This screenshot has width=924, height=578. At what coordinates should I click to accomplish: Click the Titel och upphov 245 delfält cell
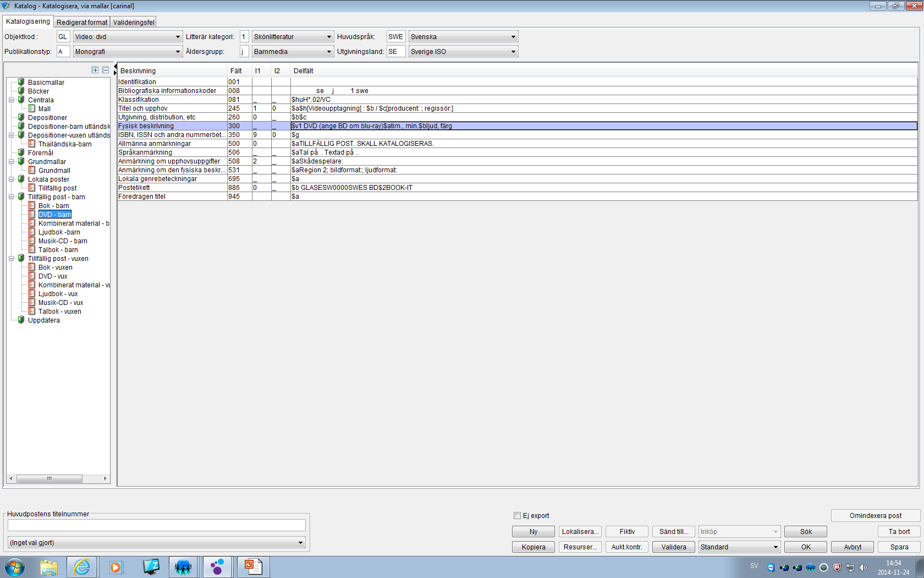click(604, 108)
